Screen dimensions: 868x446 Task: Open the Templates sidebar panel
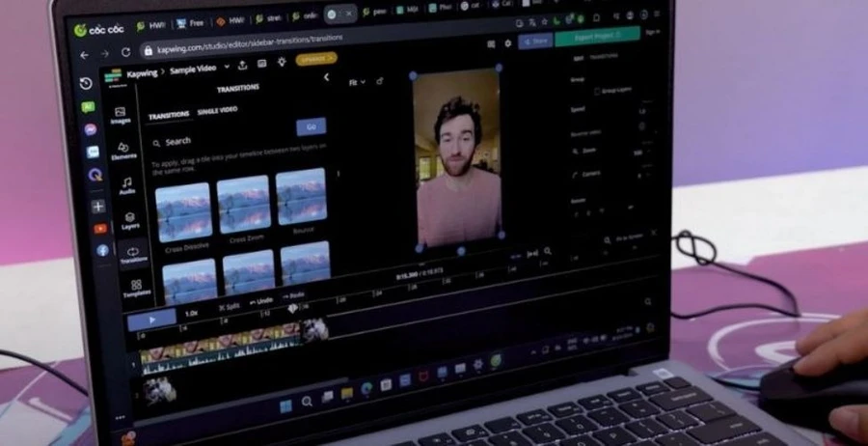136,289
